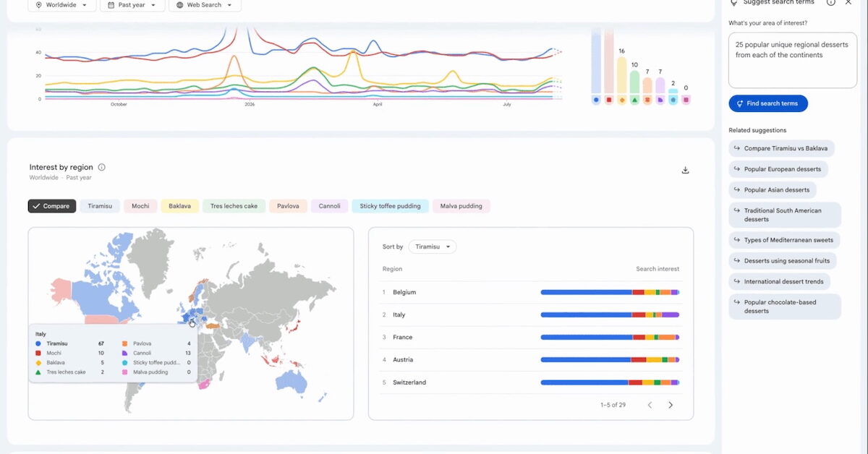Click the cyan Sticky toffee pudding marker under bar chart
The image size is (868, 454).
pyautogui.click(x=673, y=100)
